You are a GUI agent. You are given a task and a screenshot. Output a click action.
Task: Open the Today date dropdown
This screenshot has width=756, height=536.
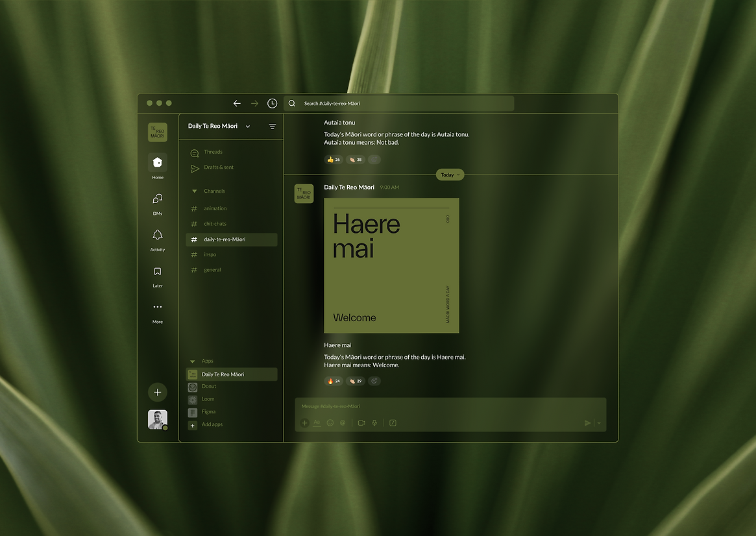(450, 175)
